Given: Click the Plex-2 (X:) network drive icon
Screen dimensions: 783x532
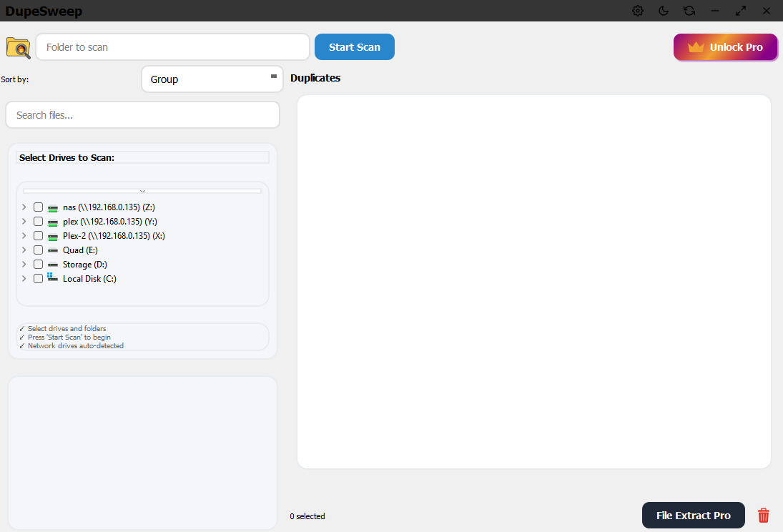Looking at the screenshot, I should [53, 236].
